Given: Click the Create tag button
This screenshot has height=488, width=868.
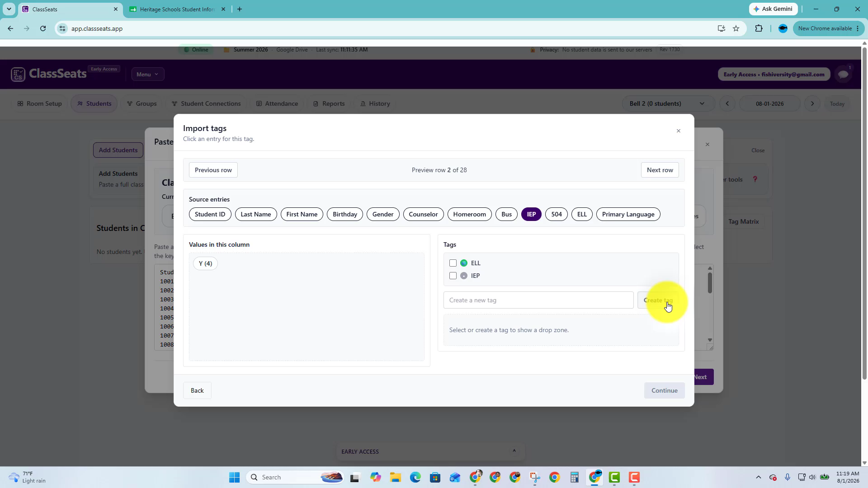Looking at the screenshot, I should click(x=658, y=300).
